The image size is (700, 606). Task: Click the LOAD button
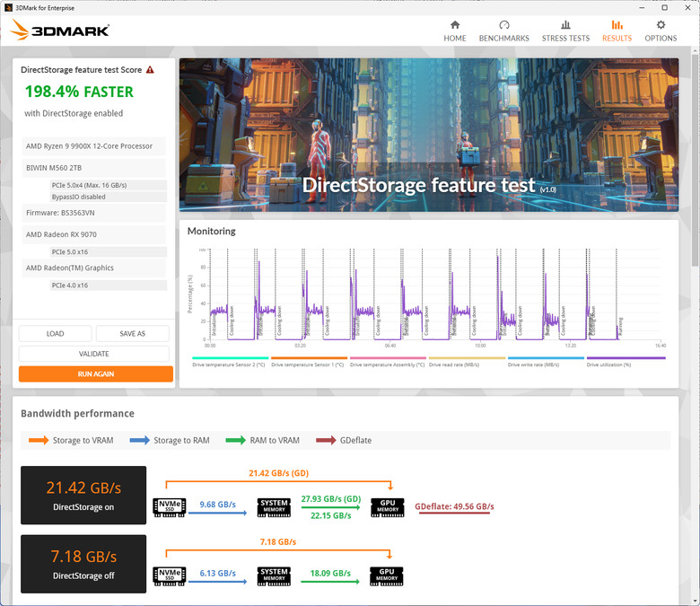coord(56,334)
